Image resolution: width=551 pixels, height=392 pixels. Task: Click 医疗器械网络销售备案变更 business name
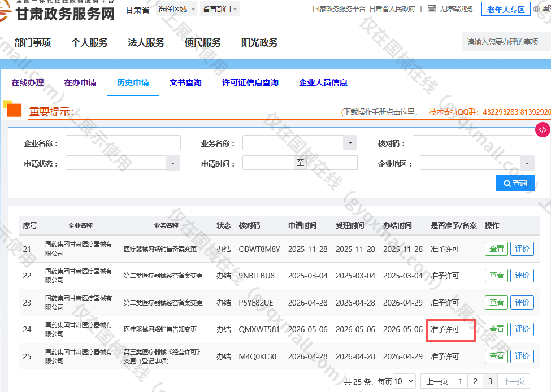(x=160, y=250)
